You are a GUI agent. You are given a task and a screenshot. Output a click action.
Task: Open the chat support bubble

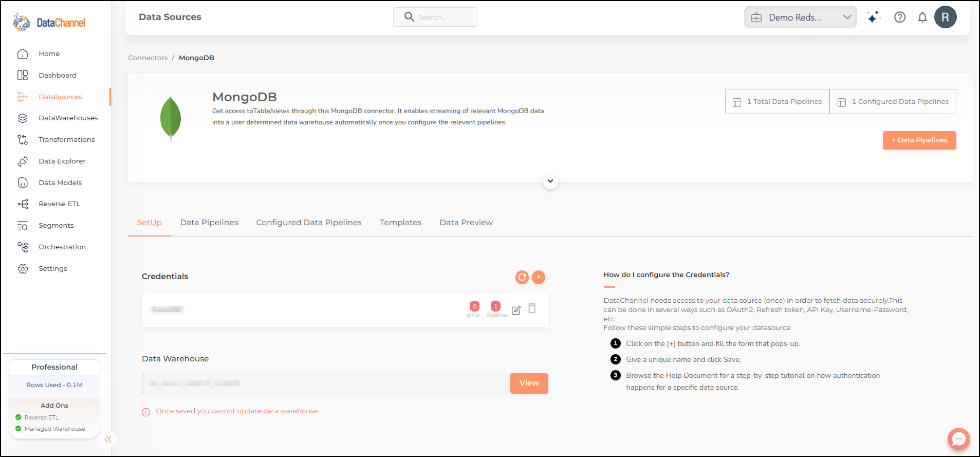click(x=959, y=439)
